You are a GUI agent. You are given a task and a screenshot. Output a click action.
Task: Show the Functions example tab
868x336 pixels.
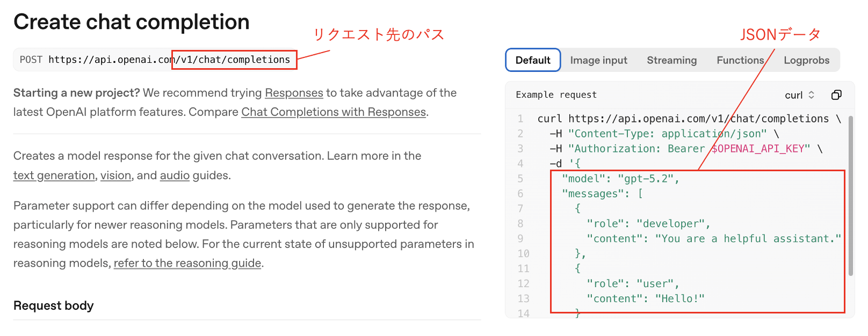click(740, 60)
